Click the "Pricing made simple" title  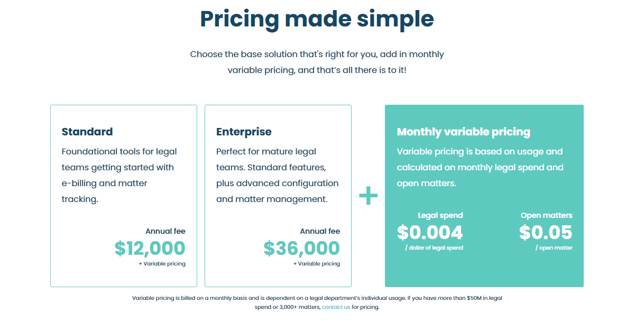pos(317,19)
